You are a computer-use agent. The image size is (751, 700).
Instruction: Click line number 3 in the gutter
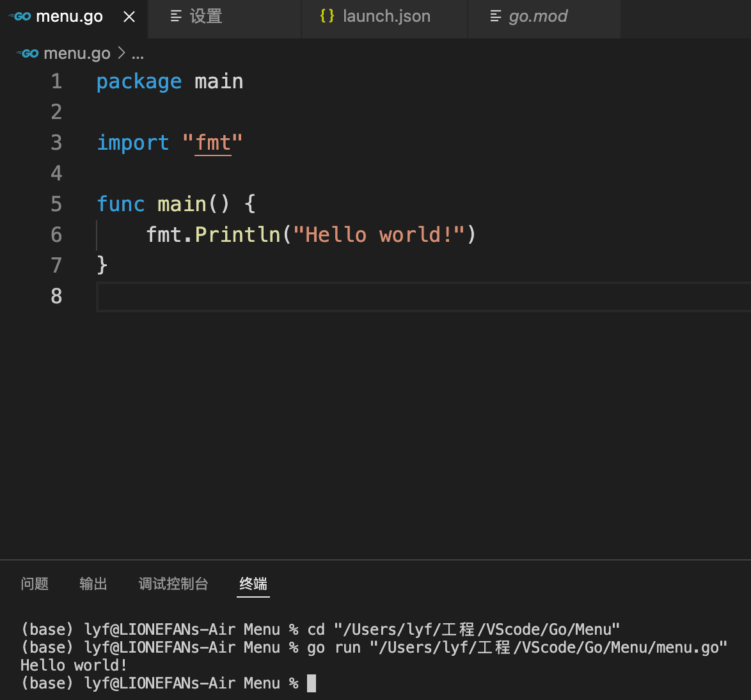click(x=56, y=143)
